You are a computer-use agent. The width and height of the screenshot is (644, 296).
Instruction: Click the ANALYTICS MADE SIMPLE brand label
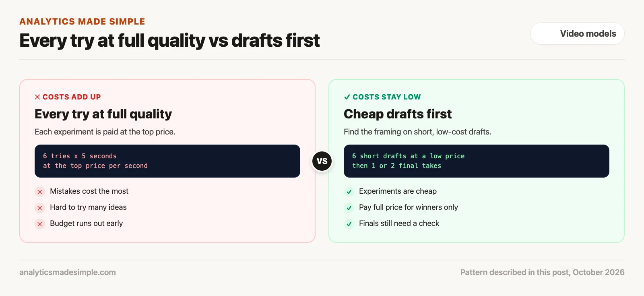[82, 21]
